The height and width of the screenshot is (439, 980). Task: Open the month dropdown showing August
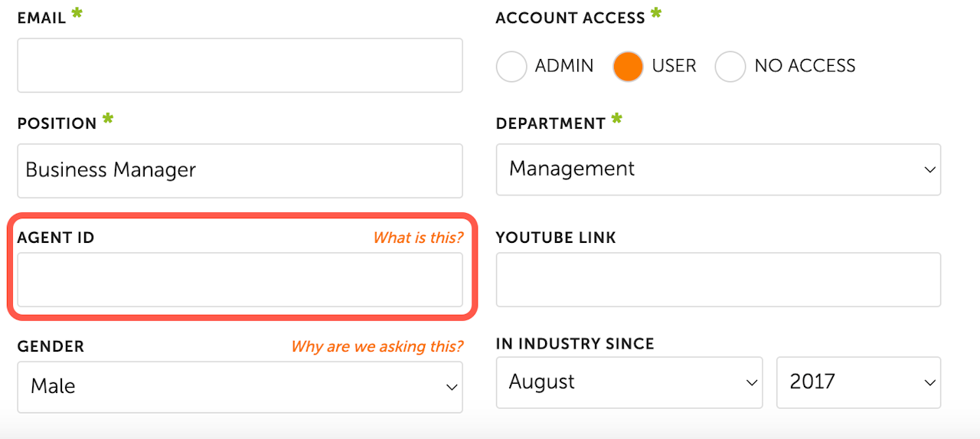click(x=629, y=382)
